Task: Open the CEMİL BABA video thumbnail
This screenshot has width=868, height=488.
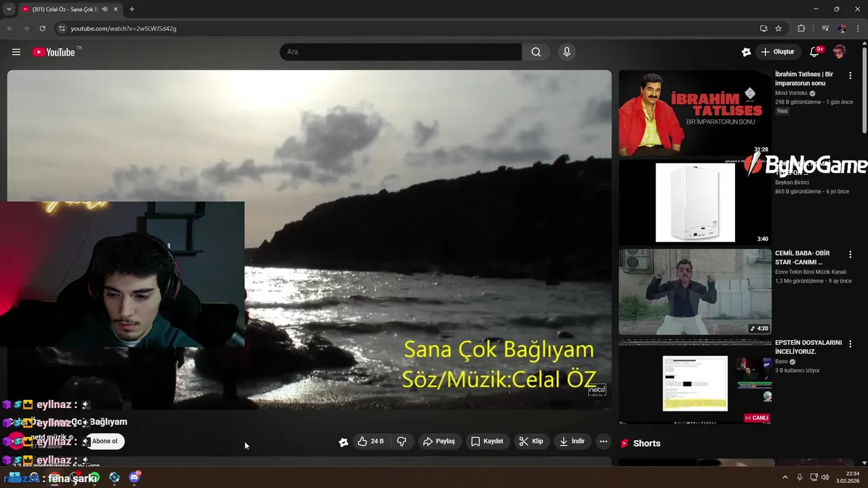Action: click(x=695, y=291)
